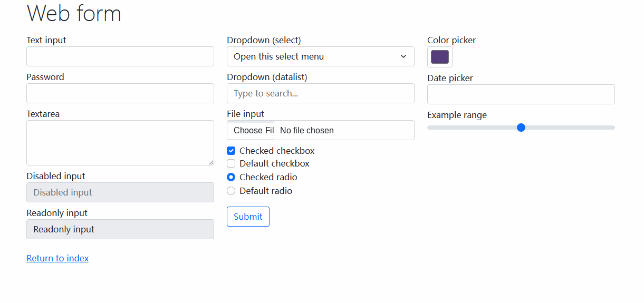This screenshot has width=644, height=303.
Task: Click the textarea resize grip corner
Action: click(x=211, y=162)
